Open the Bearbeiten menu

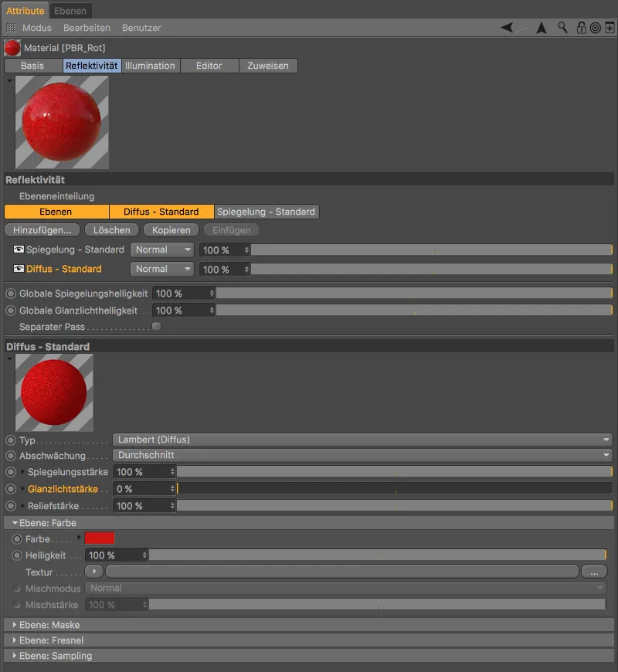(x=87, y=28)
